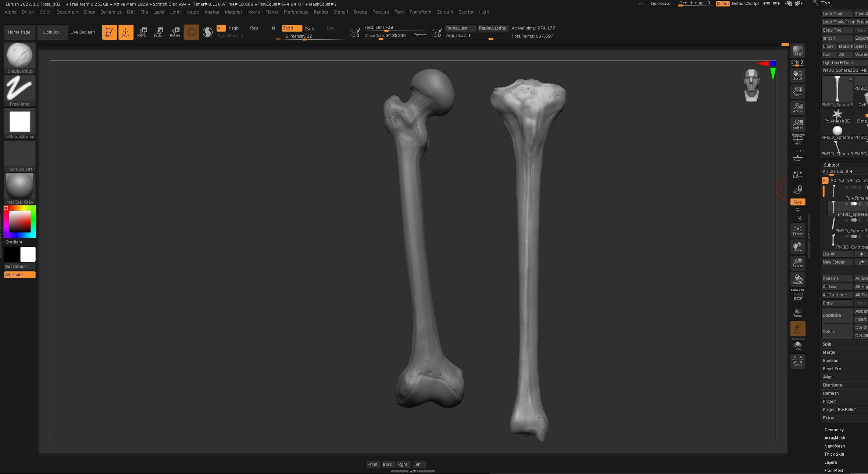The image size is (868, 474).
Task: Expand the Extract subtool section
Action: 829,418
